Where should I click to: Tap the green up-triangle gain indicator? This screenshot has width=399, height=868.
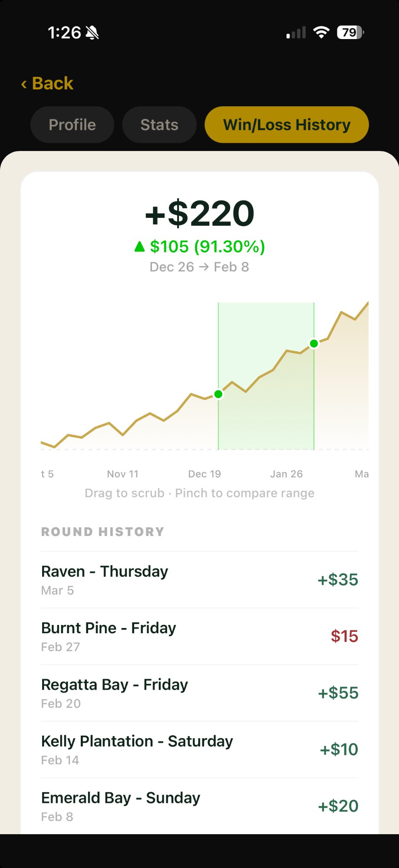139,247
